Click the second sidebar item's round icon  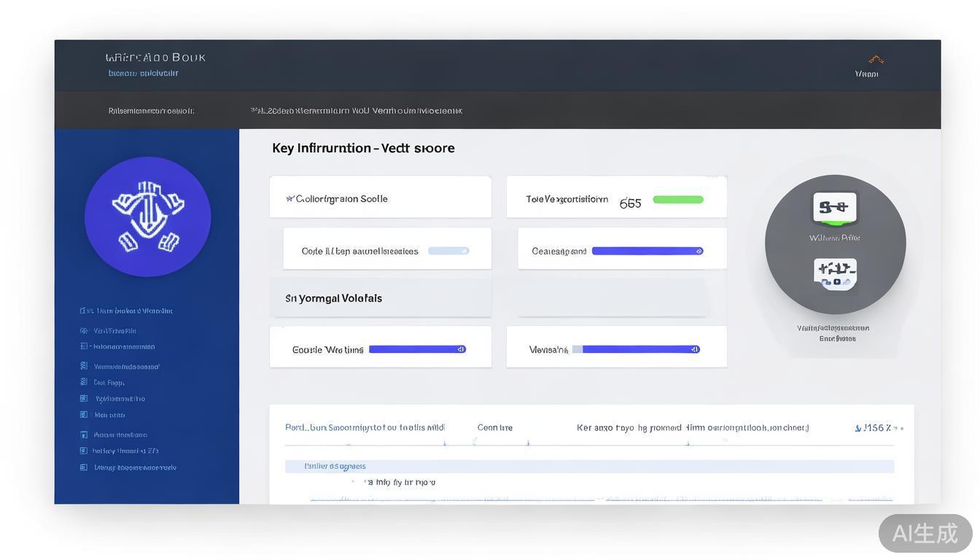point(84,330)
